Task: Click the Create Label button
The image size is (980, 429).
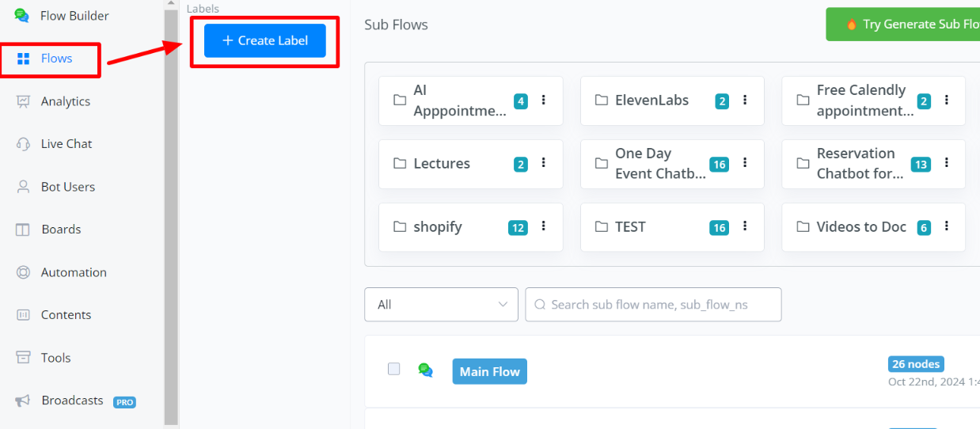Action: [x=264, y=40]
